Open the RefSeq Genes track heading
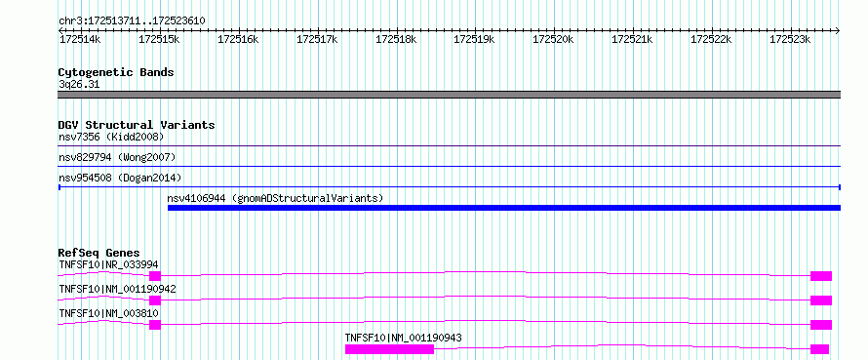Viewport: 868px width, 360px height. click(x=99, y=254)
